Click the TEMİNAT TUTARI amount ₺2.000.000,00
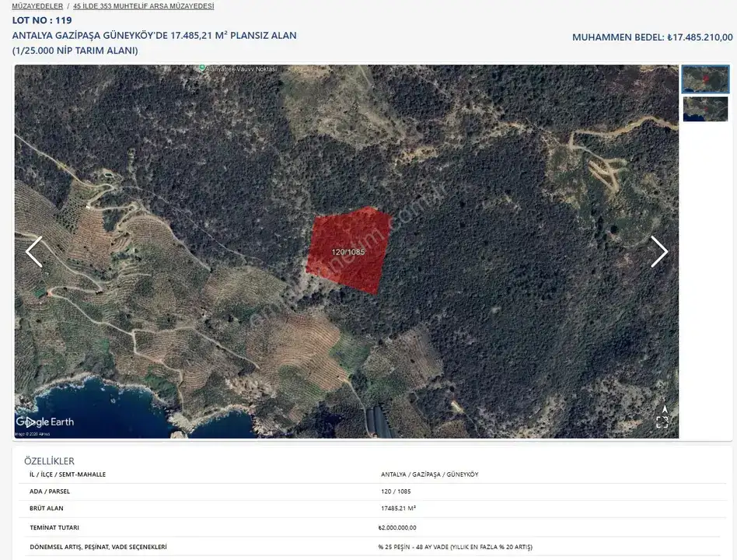Image resolution: width=737 pixels, height=560 pixels. click(x=397, y=527)
